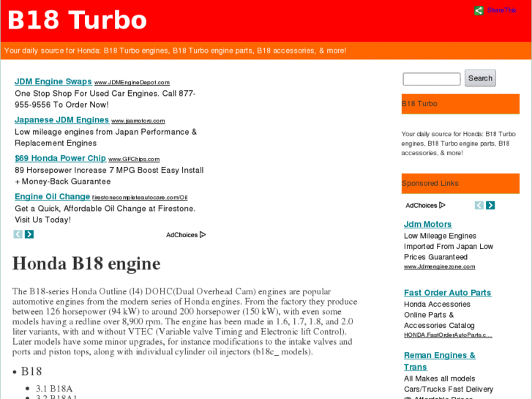Screen dimensions: 532x399
Task: Open the JDM Engine Swaps ad link
Action: click(53, 81)
